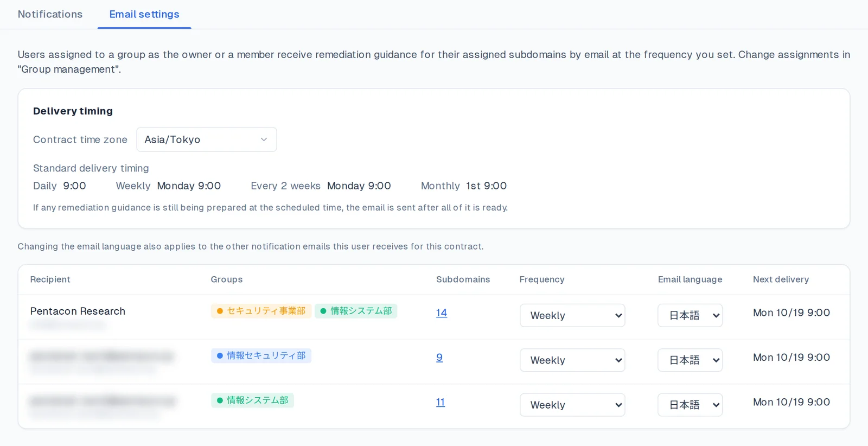Open Frequency dropdown for Pentacon Research
Screen dimensions: 868x446
point(572,315)
